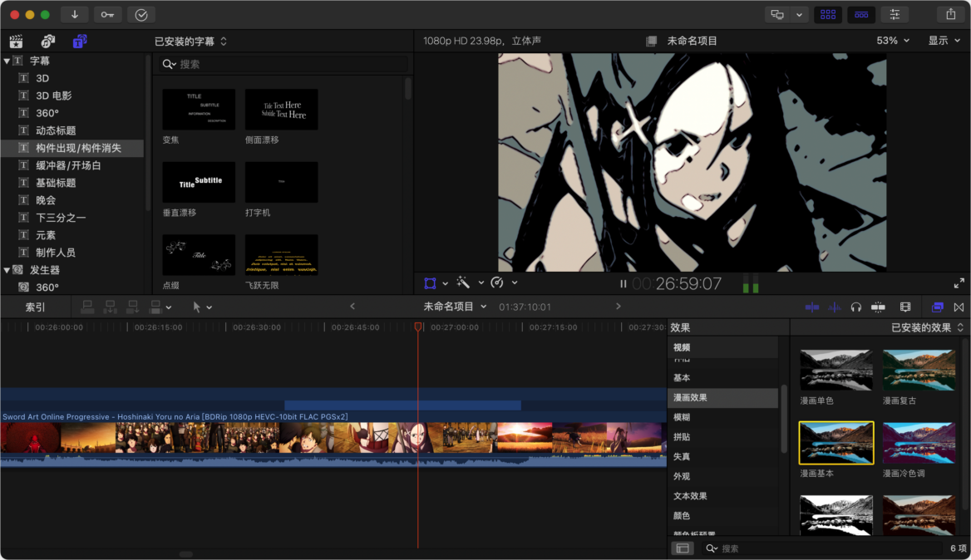This screenshot has height=560, width=971.
Task: Show the photos and audio sidebar
Action: tap(48, 42)
